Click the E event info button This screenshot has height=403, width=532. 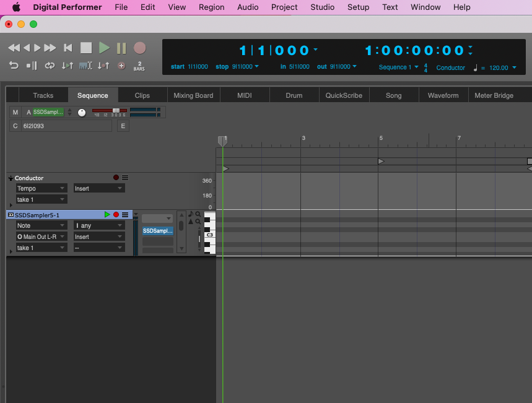pyautogui.click(x=123, y=126)
